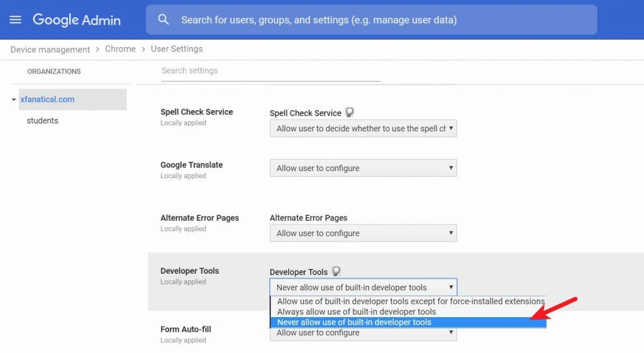
Task: Focus the users and groups search box
Action: (x=371, y=20)
